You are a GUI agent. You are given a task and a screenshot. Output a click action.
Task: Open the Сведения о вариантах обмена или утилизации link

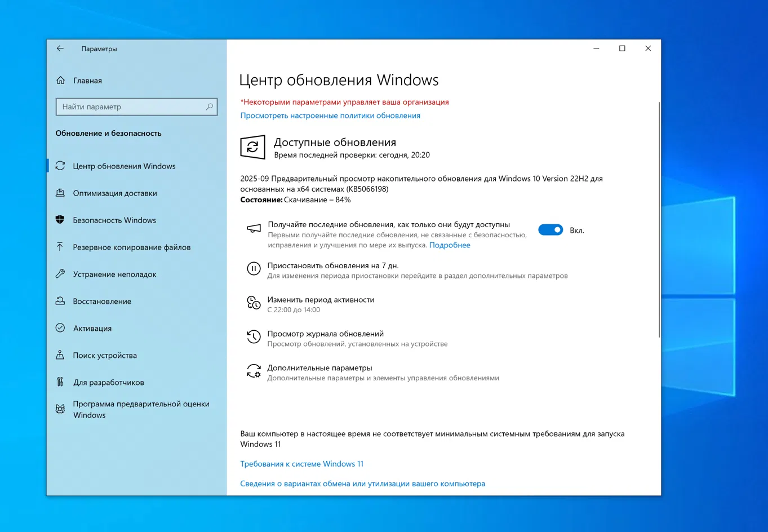363,484
